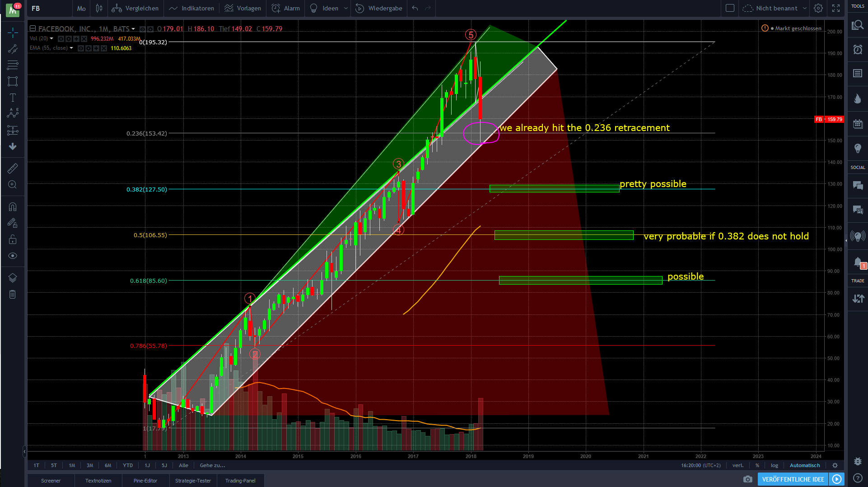
Task: Open the Strategie-Tester tab
Action: pyautogui.click(x=193, y=481)
